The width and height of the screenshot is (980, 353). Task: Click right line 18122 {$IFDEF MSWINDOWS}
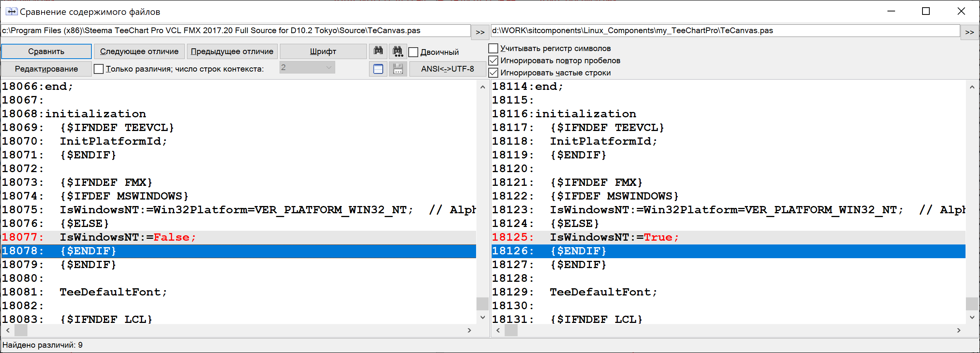[x=729, y=196]
